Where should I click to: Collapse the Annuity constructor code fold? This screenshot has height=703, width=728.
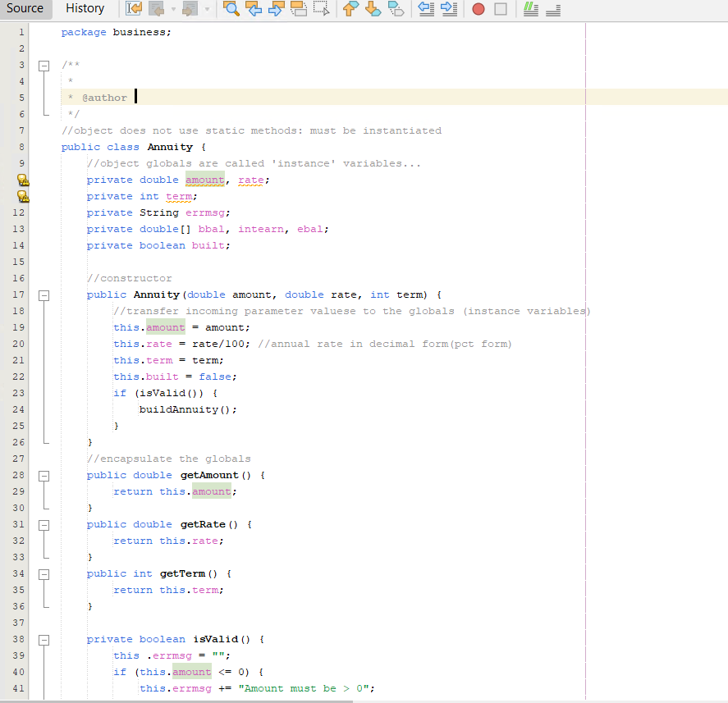tap(44, 294)
